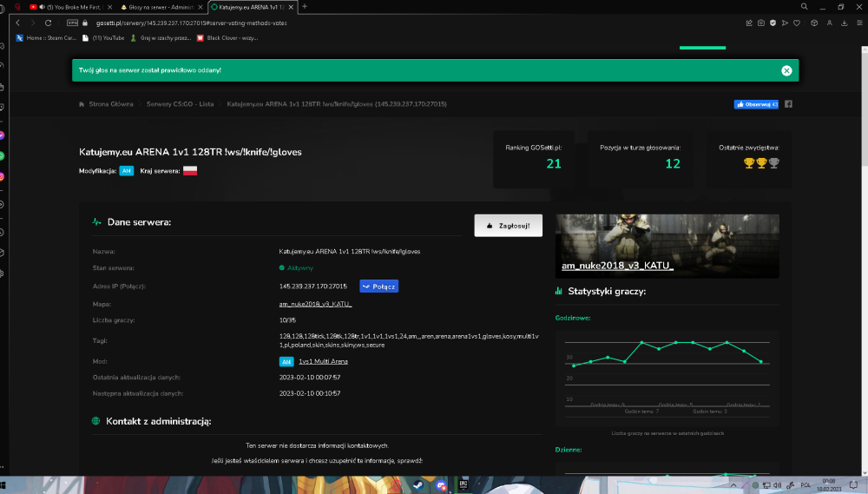
Task: Reload the page with the refresh icon
Action: point(48,23)
